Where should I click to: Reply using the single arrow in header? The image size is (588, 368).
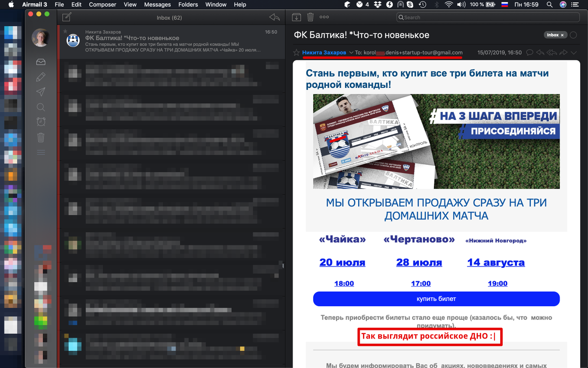(x=540, y=53)
